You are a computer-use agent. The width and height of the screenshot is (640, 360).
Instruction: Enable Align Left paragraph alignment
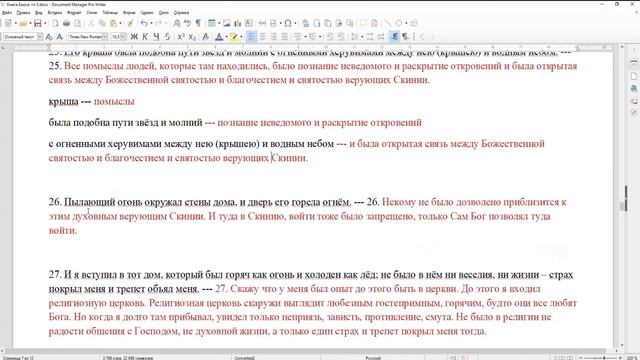pos(251,37)
